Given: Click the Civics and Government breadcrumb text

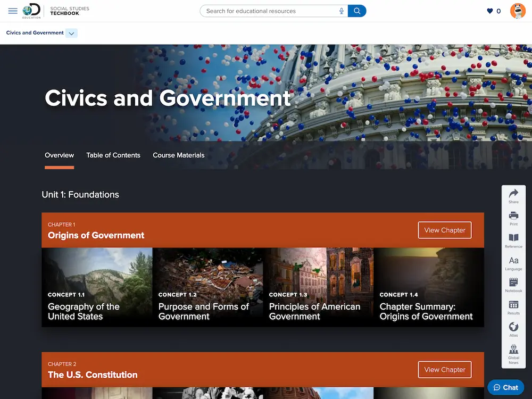Looking at the screenshot, I should click(35, 33).
